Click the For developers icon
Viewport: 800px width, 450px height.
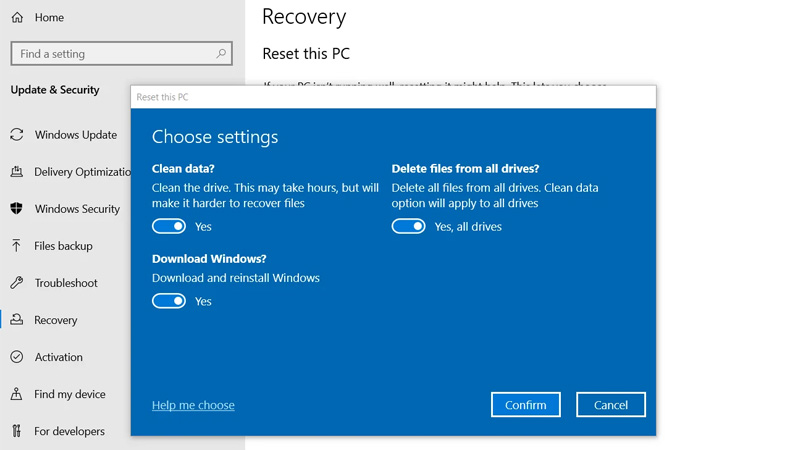point(17,431)
